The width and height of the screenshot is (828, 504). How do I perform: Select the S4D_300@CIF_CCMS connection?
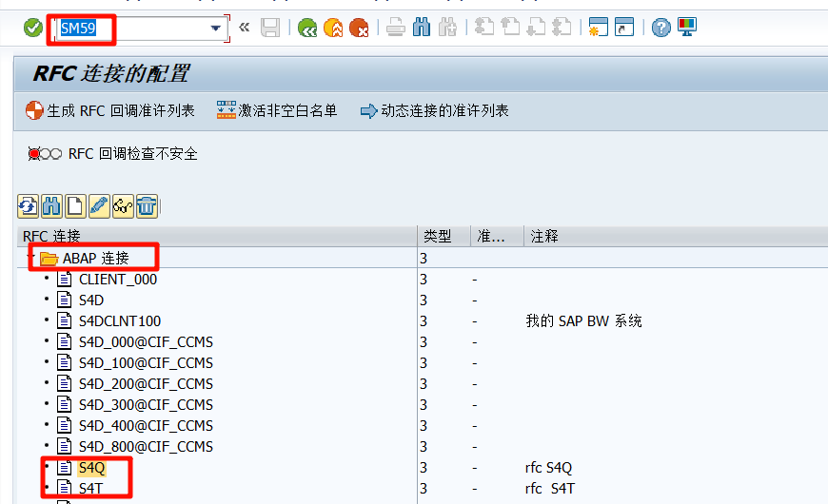coord(146,405)
